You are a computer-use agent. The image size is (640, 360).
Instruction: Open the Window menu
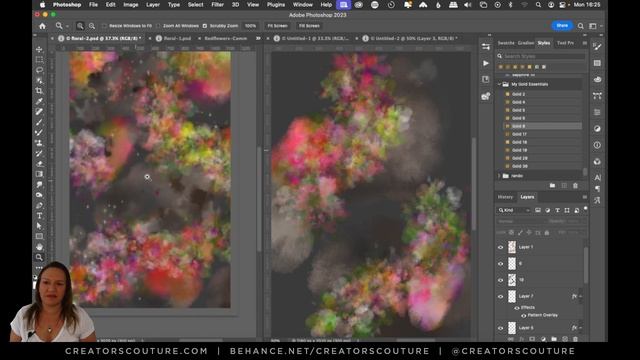303,4
